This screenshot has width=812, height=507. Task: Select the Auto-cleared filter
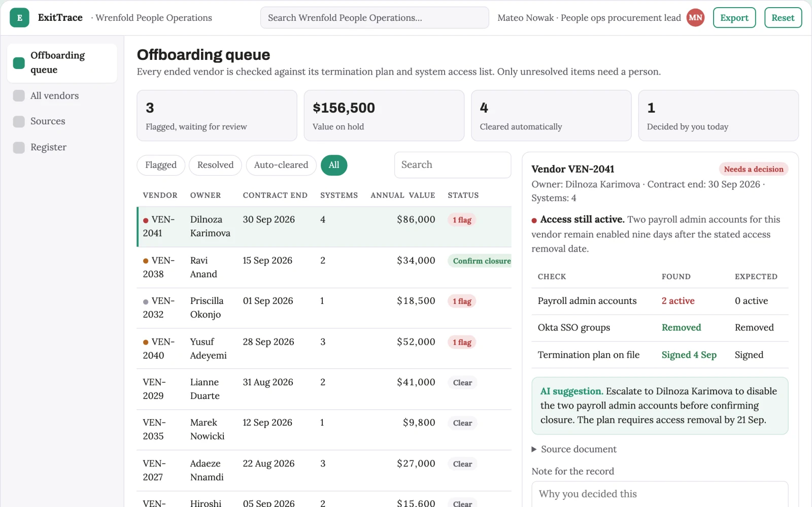[x=281, y=165]
